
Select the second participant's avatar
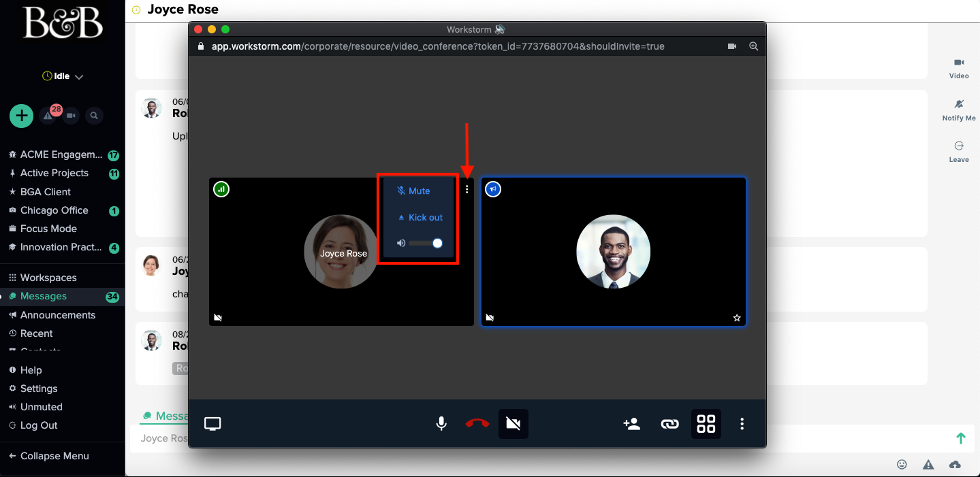(613, 252)
